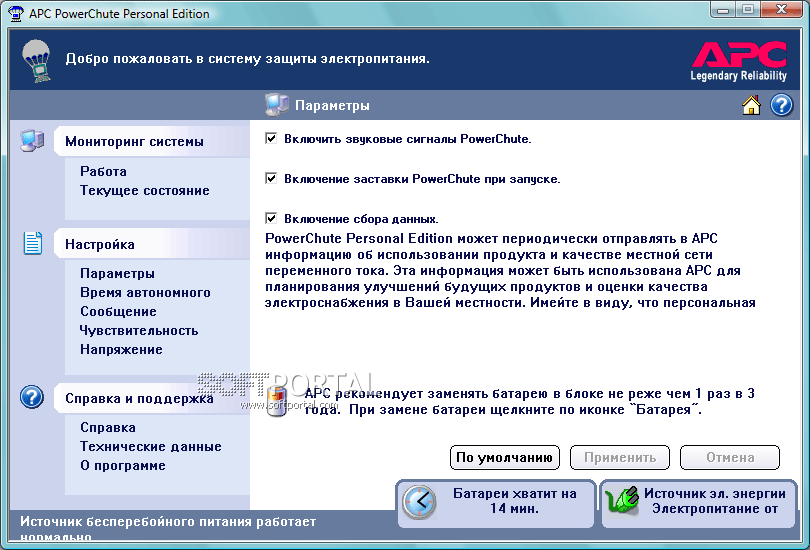This screenshot has height=550, width=810.
Task: Click the welcome text Добро пожаловать
Action: point(247,58)
